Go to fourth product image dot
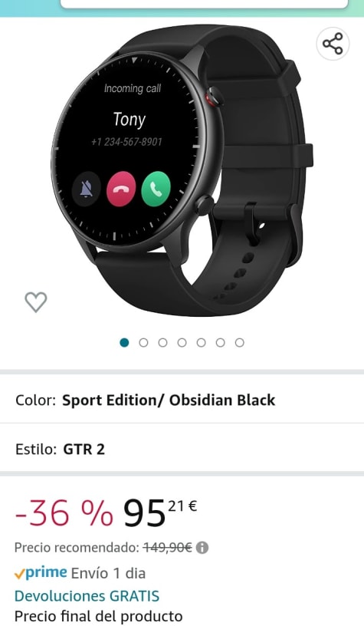Image resolution: width=364 pixels, height=626 pixels. click(182, 343)
